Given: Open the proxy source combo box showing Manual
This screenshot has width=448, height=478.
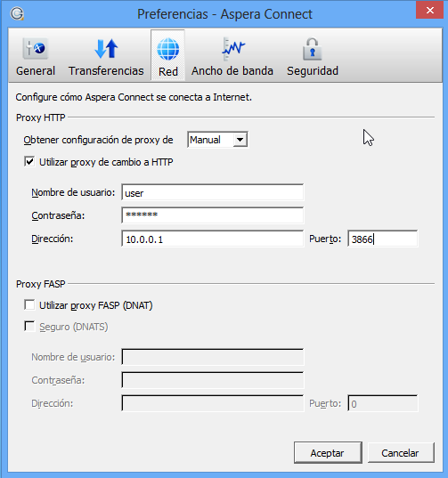Looking at the screenshot, I should coord(217,140).
